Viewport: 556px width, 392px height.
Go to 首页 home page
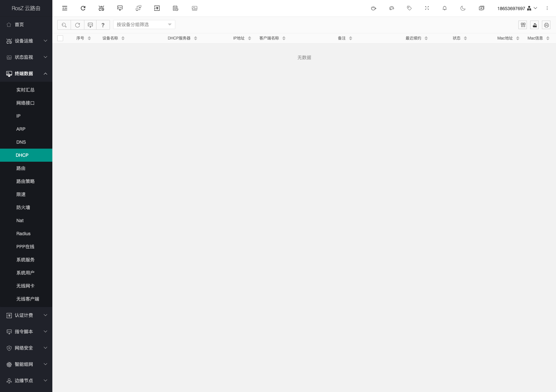point(19,24)
